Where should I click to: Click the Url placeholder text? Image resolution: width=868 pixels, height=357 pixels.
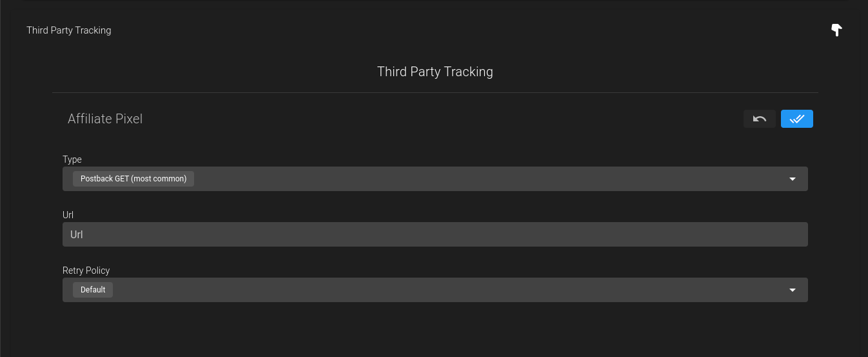77,234
